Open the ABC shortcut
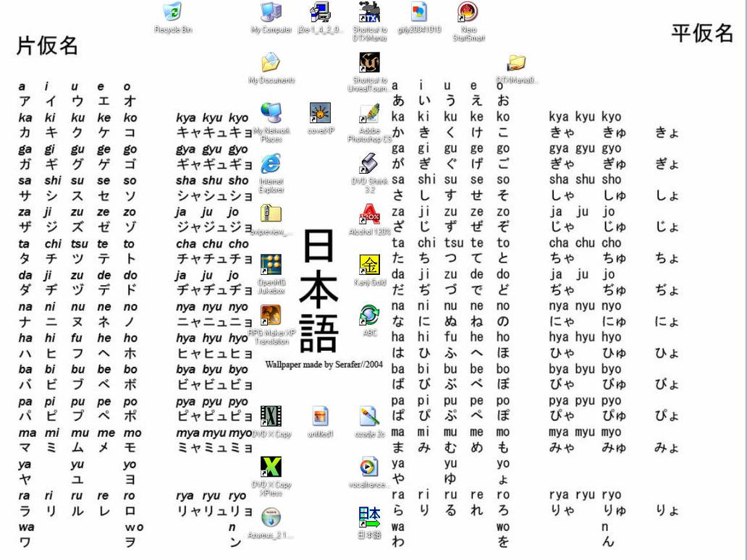Viewport: 747px width, 560px height. [369, 313]
